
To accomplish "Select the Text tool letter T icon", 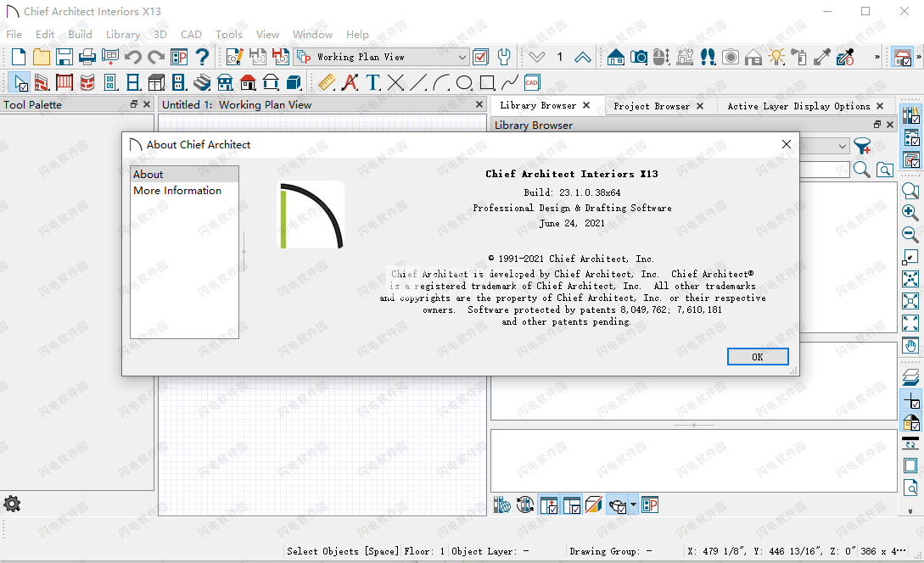I will 373,82.
